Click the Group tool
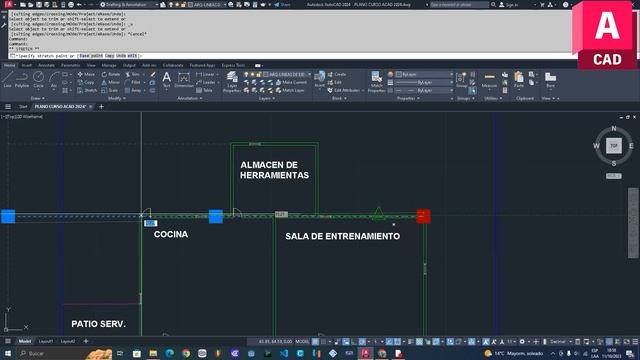The height and width of the screenshot is (360, 640). click(x=462, y=79)
